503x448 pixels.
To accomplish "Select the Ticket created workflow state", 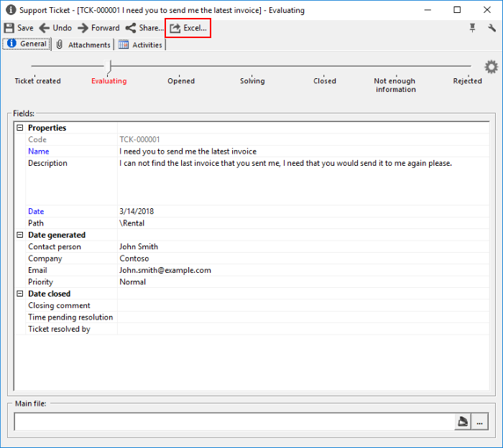I will [37, 81].
